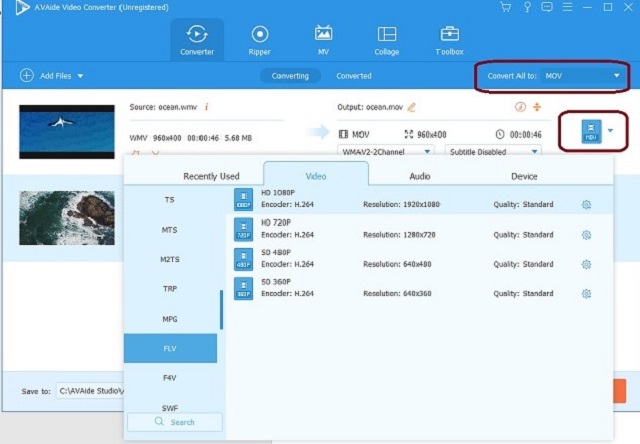640x444 pixels.
Task: Click the orange info circle icon
Action: click(520, 107)
